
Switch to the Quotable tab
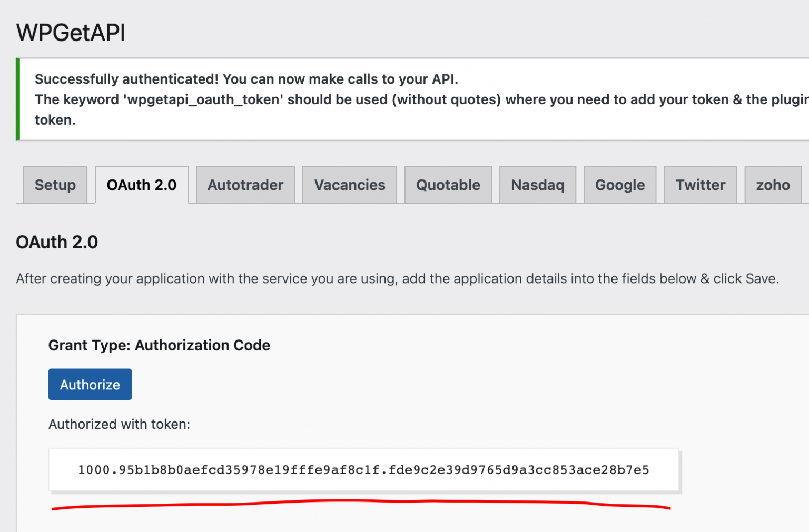click(448, 185)
